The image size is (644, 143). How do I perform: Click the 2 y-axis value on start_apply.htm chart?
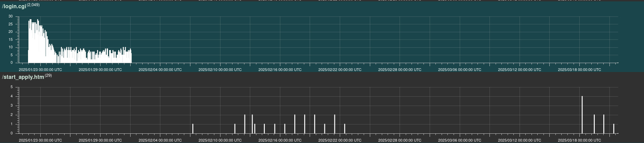tap(12, 115)
